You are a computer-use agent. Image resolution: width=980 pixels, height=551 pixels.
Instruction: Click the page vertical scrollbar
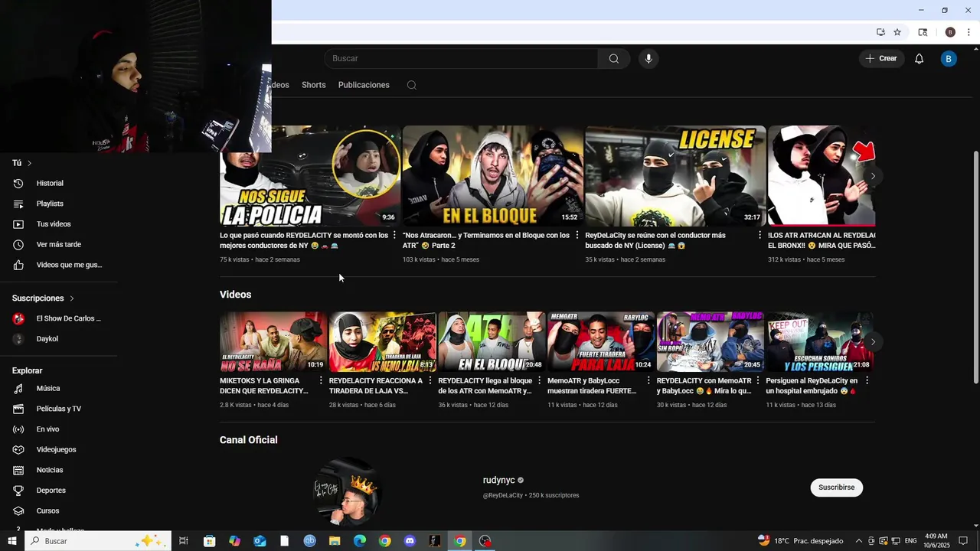coord(975,266)
